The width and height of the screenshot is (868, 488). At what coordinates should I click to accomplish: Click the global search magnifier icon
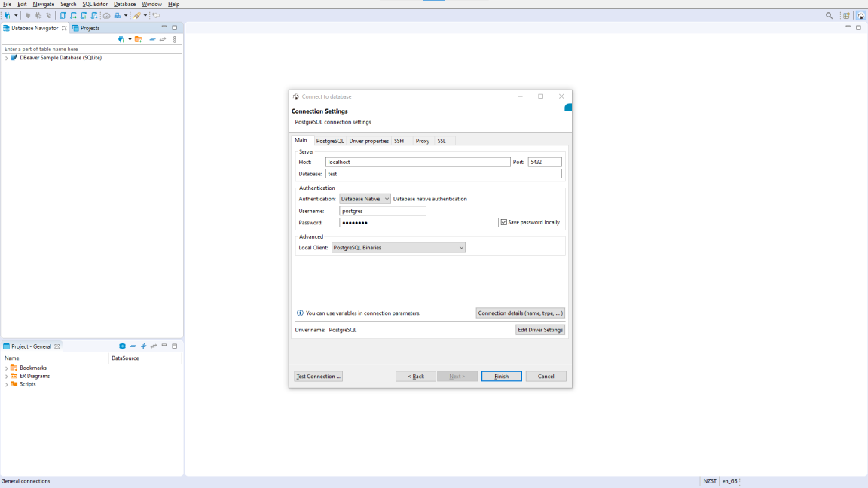click(829, 16)
